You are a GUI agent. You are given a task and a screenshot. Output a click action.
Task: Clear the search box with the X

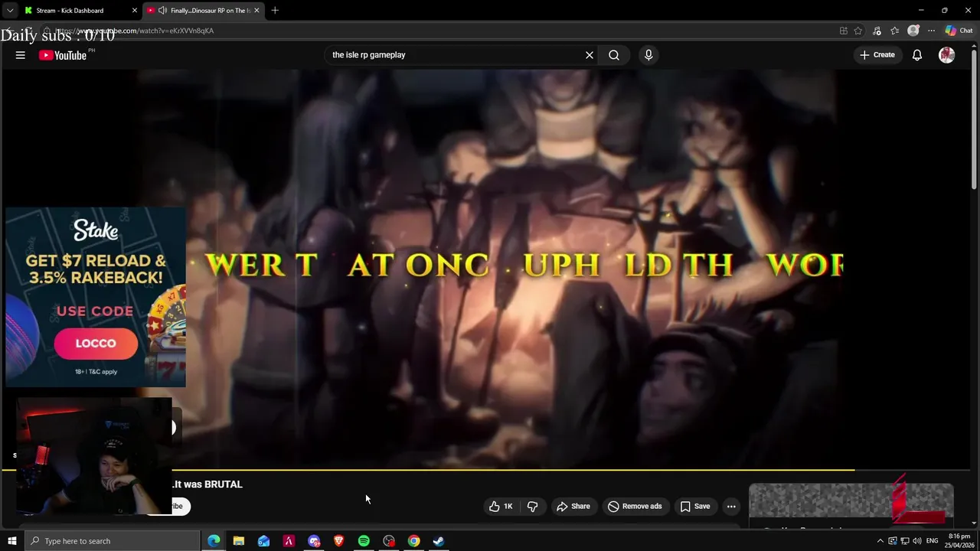(x=590, y=55)
